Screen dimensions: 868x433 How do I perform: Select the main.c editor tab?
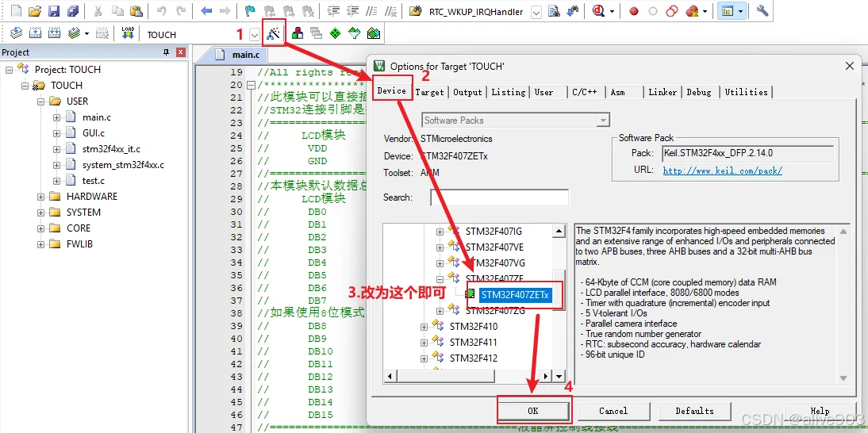(x=240, y=55)
